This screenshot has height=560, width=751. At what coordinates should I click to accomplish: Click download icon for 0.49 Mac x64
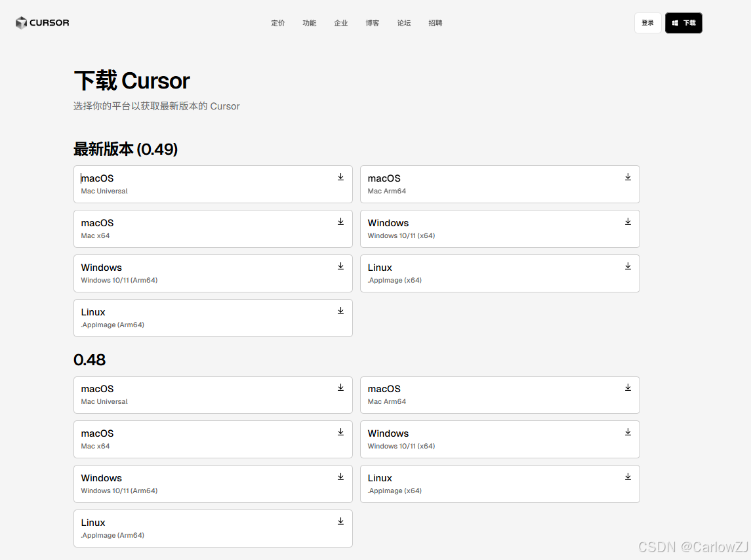click(340, 222)
